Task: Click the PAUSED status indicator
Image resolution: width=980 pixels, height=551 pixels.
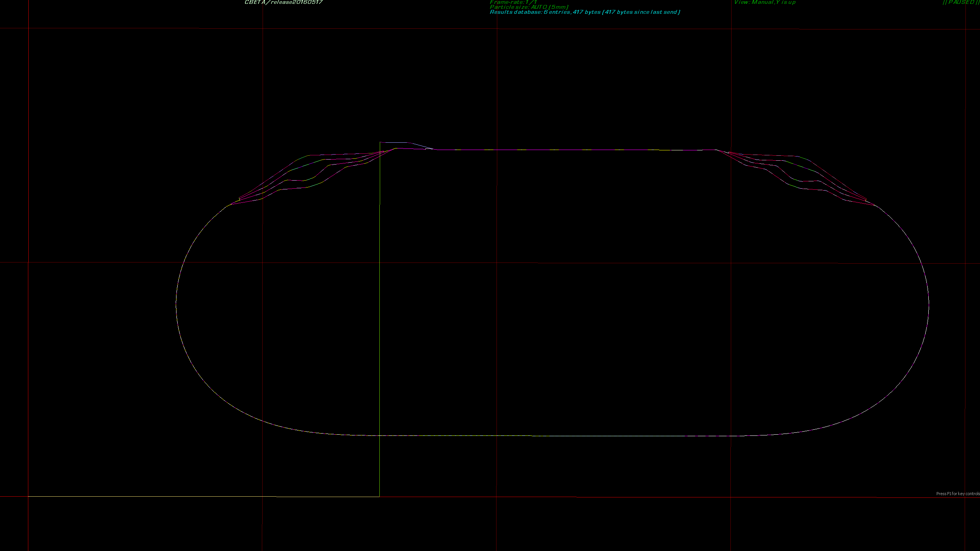Action: click(961, 2)
